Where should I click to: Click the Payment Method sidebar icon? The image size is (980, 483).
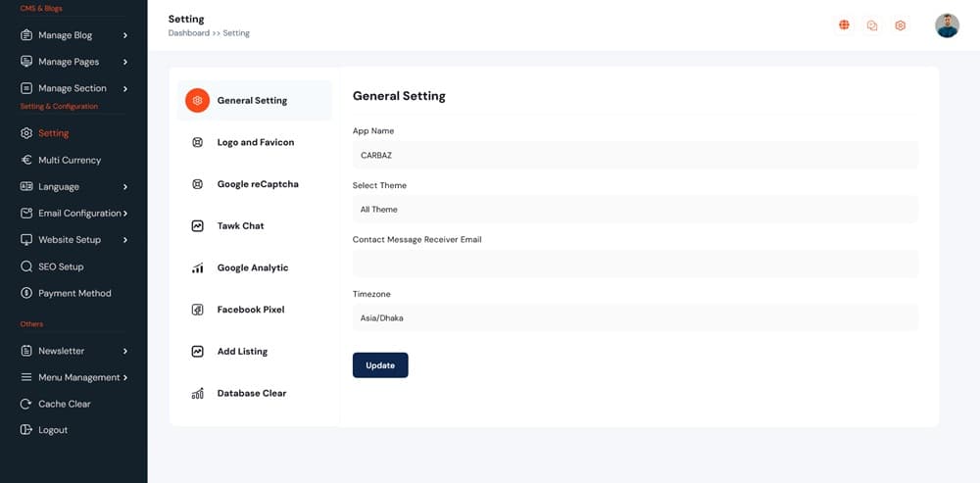(26, 293)
